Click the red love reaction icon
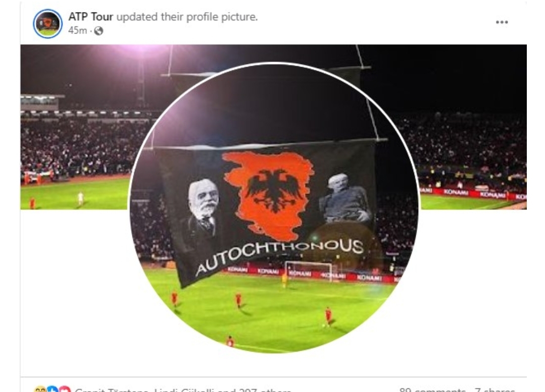545x392 pixels. tap(65, 389)
